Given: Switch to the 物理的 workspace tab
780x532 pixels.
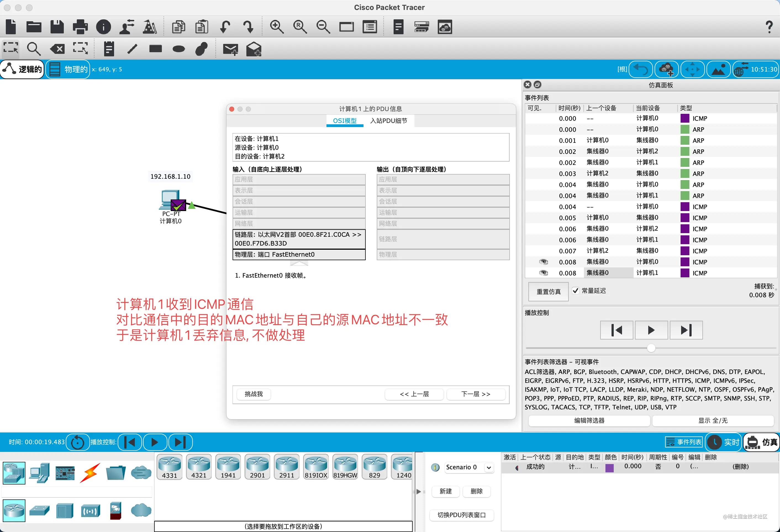Looking at the screenshot, I should [68, 69].
